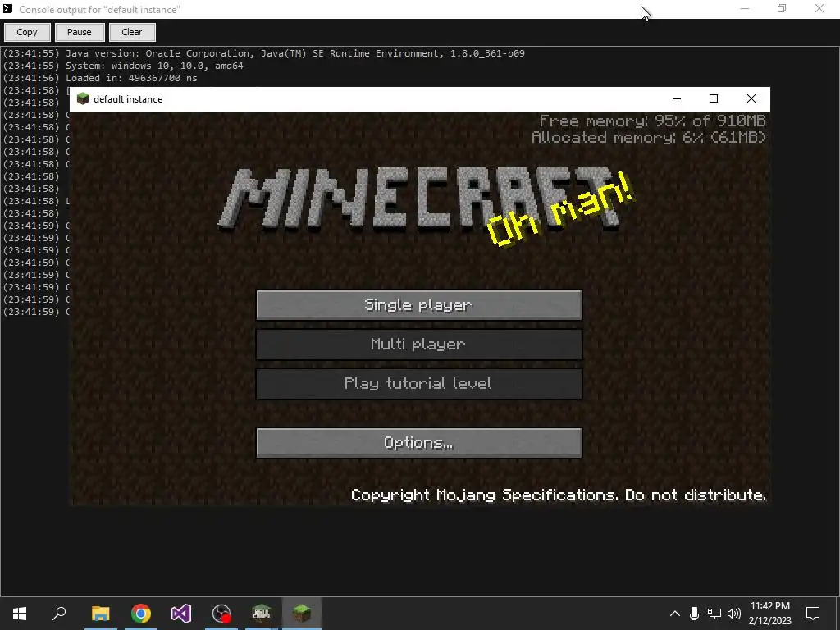This screenshot has height=630, width=840.
Task: Open the notification center icon
Action: [813, 614]
